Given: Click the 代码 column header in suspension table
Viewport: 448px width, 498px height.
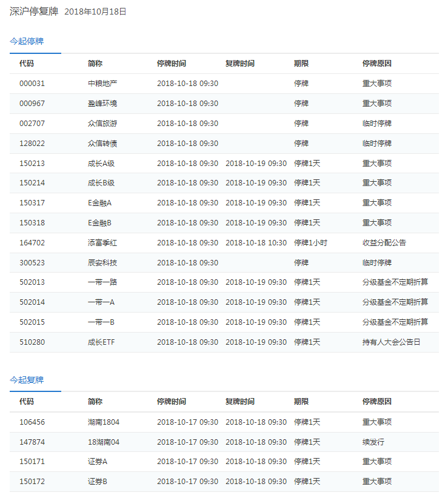Looking at the screenshot, I should point(27,64).
